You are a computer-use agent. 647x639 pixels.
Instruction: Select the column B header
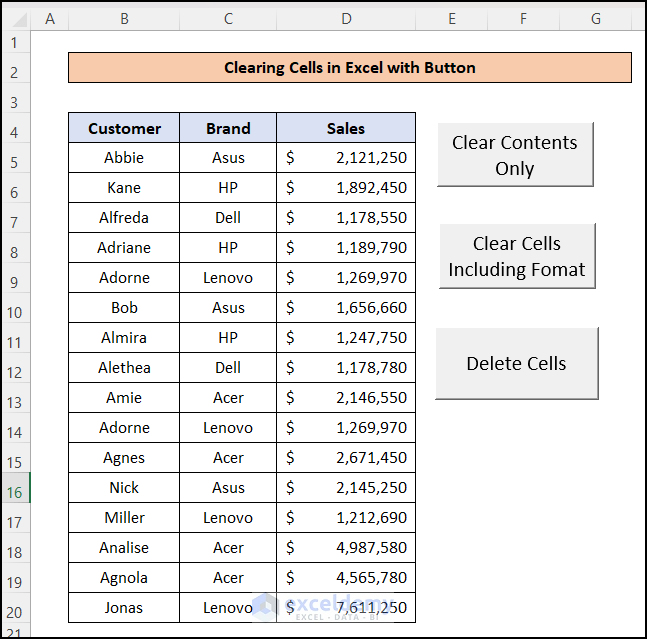coord(123,18)
